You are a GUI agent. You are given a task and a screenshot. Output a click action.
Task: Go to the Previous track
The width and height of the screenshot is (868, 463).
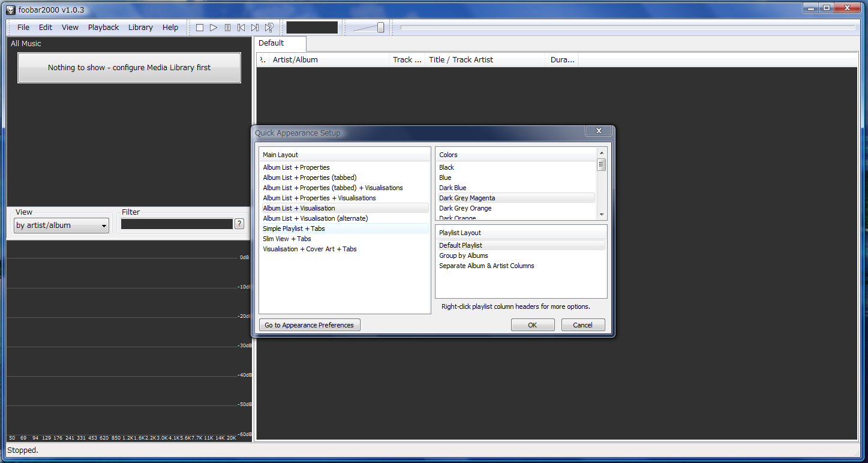[x=241, y=28]
